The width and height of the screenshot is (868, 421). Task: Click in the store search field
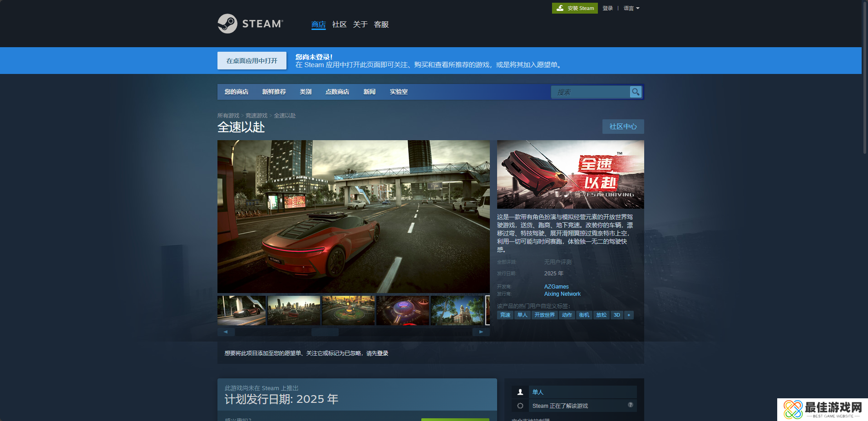[590, 92]
